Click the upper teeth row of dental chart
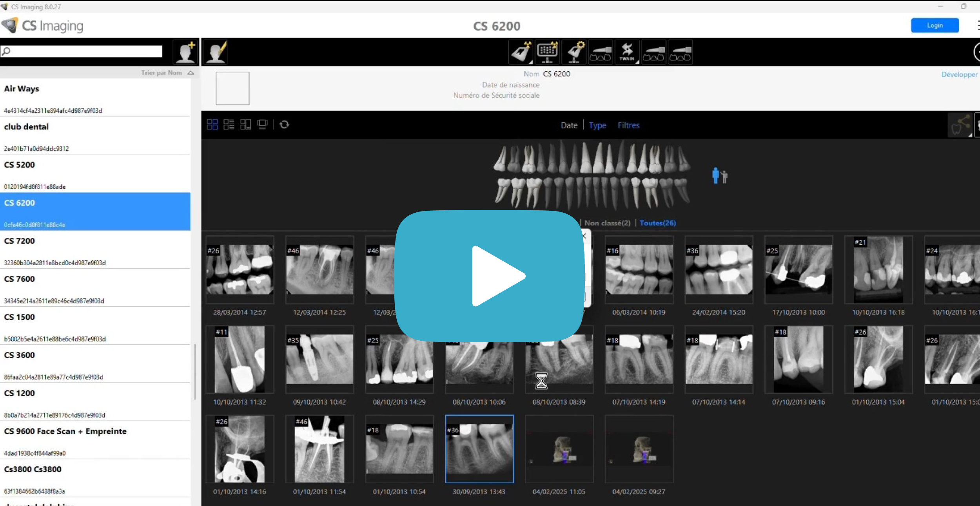The image size is (980, 506). (x=592, y=157)
